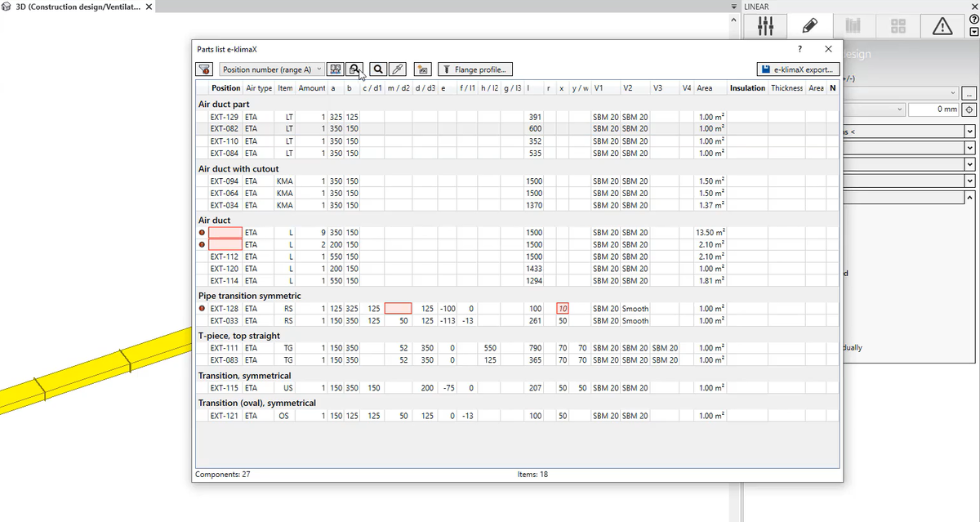
Task: Select the EXT-121 position cell
Action: [225, 416]
